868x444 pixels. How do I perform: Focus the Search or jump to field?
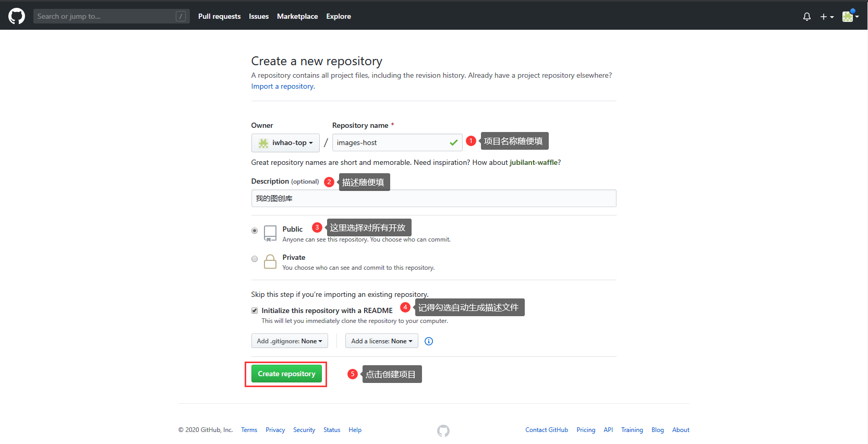pyautogui.click(x=111, y=16)
